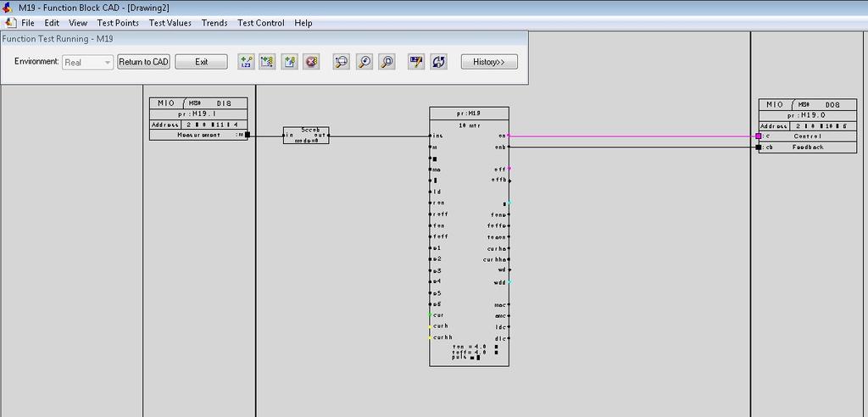The width and height of the screenshot is (868, 417).
Task: Click the pr:M19.1 label in DI8 block
Action: 198,114
